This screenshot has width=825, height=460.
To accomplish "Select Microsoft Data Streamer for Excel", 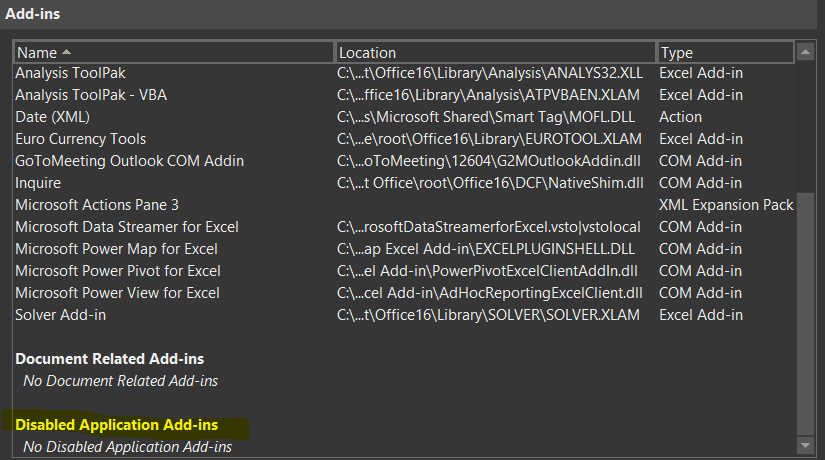I will pos(404,227).
